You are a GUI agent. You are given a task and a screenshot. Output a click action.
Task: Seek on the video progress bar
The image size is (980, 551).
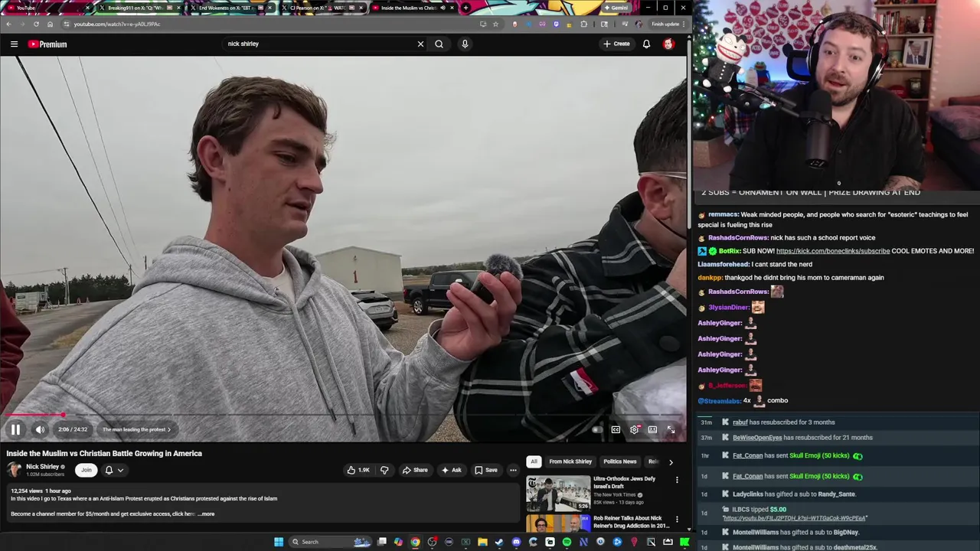(343, 416)
